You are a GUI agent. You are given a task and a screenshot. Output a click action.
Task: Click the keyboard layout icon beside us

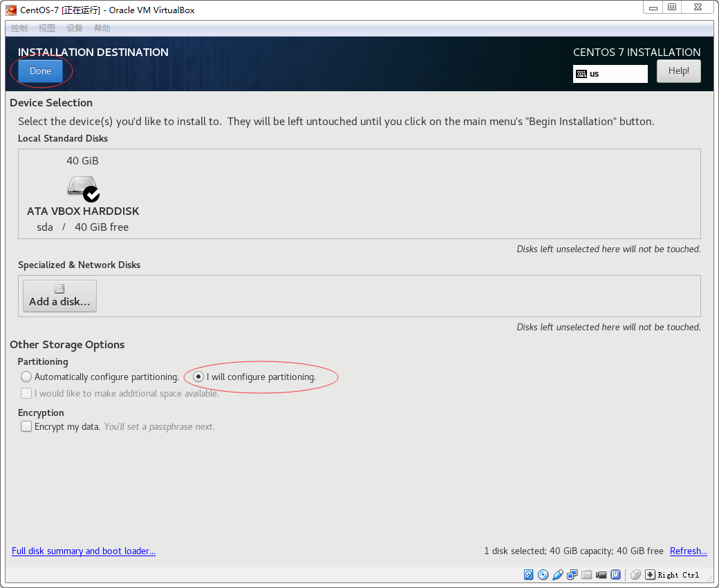point(581,74)
